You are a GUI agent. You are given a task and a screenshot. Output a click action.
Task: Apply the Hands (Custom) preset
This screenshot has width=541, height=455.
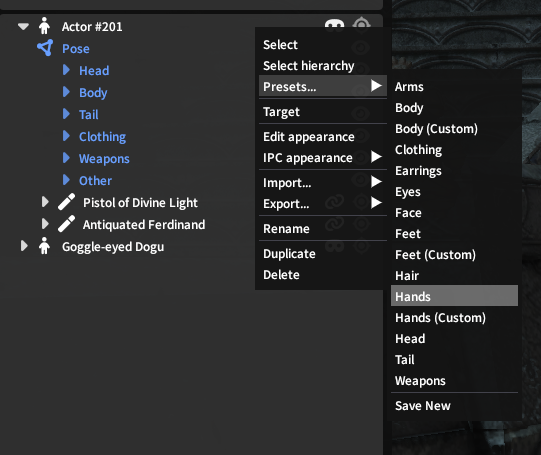click(454, 318)
